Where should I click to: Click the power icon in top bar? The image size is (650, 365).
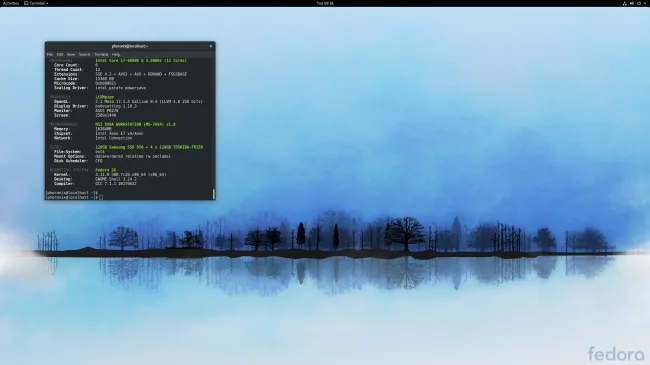639,3
